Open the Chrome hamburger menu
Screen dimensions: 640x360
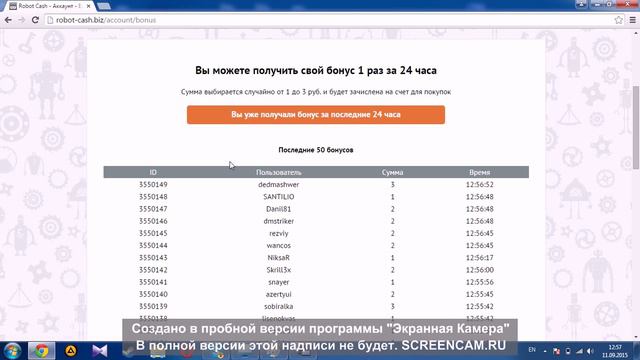coord(633,20)
